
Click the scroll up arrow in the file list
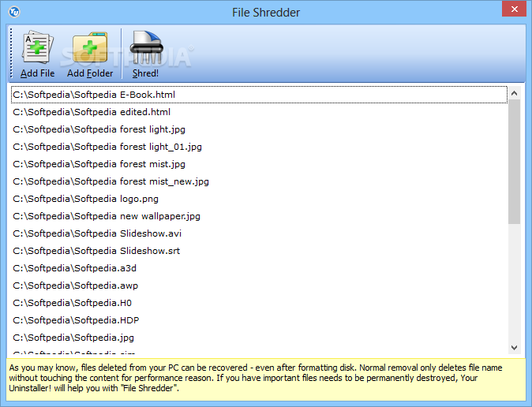514,93
